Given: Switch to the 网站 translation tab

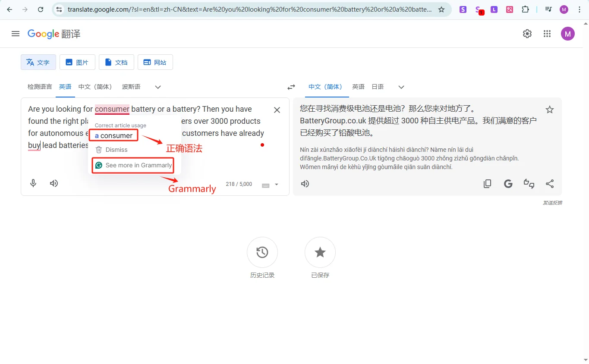Looking at the screenshot, I should click(155, 62).
